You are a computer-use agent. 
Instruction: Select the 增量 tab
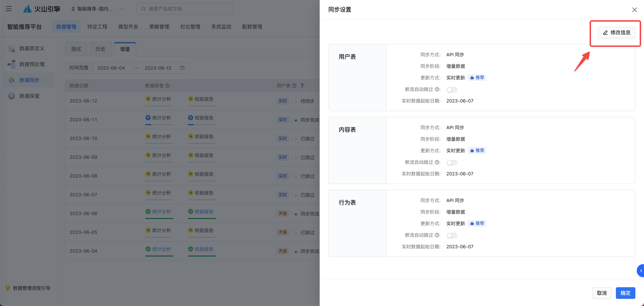125,49
